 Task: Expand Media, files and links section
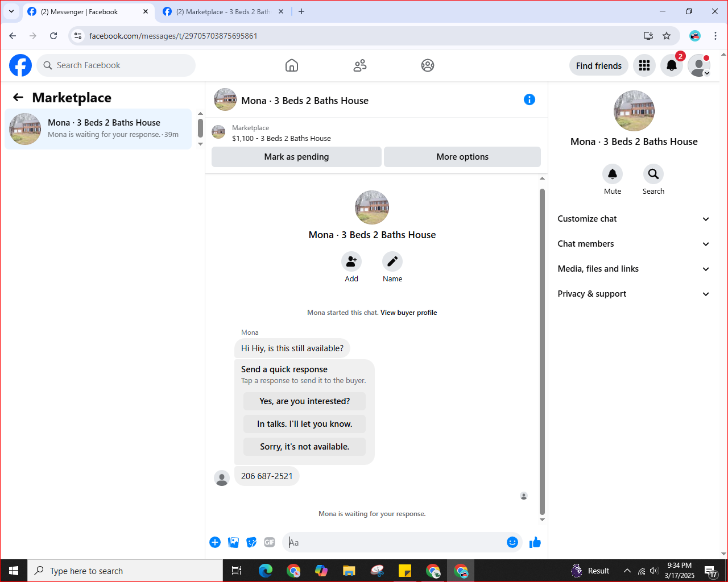[x=634, y=269]
